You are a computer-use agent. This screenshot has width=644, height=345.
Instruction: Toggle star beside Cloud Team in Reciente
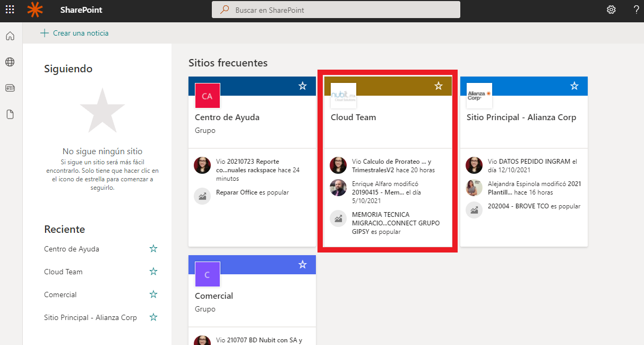click(153, 272)
